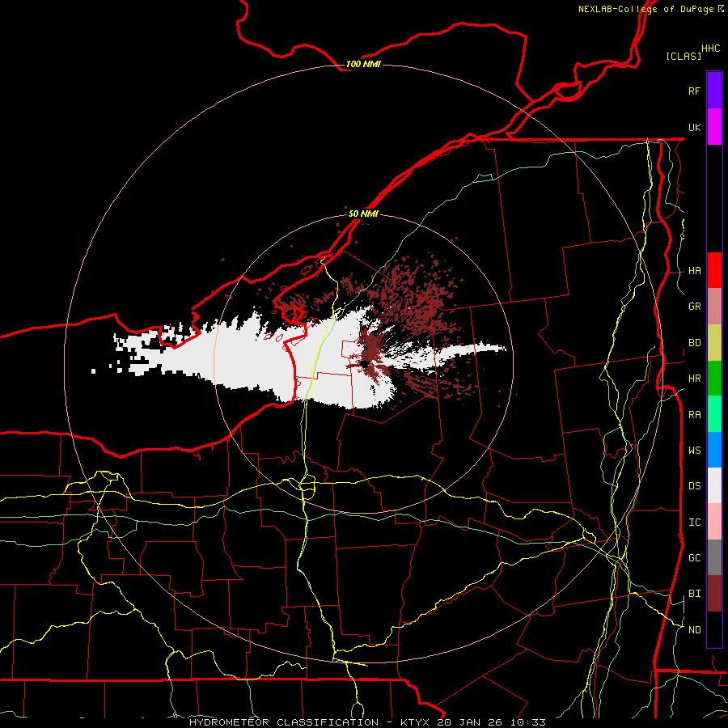The height and width of the screenshot is (728, 728).
Task: Click the 20 JAN 26 date text
Action: [472, 722]
